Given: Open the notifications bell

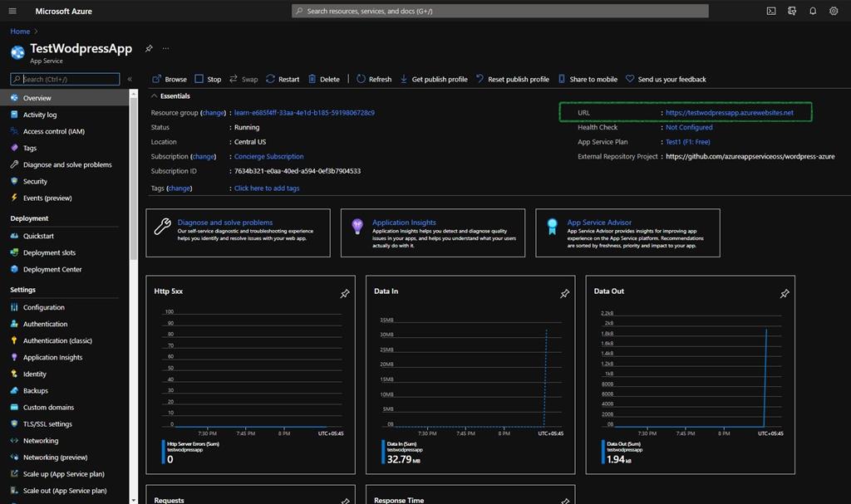Looking at the screenshot, I should 813,11.
